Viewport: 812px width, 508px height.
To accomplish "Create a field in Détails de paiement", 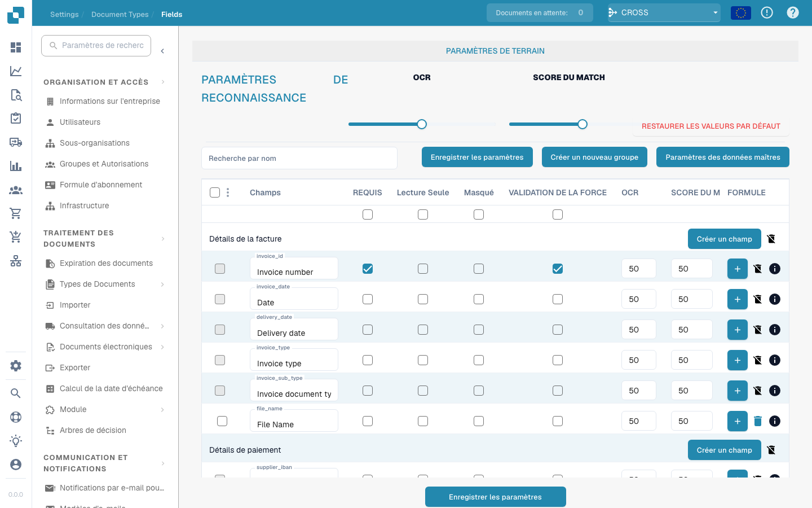I will 724,450.
